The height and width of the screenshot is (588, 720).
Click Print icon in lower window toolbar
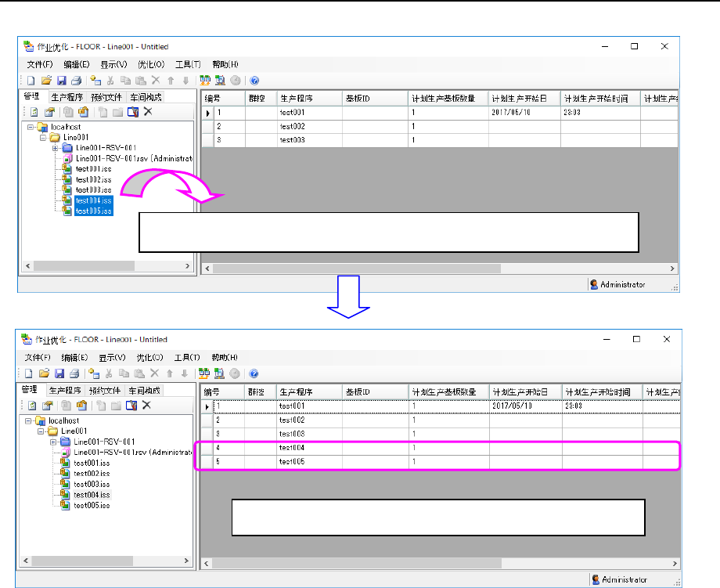tap(74, 373)
